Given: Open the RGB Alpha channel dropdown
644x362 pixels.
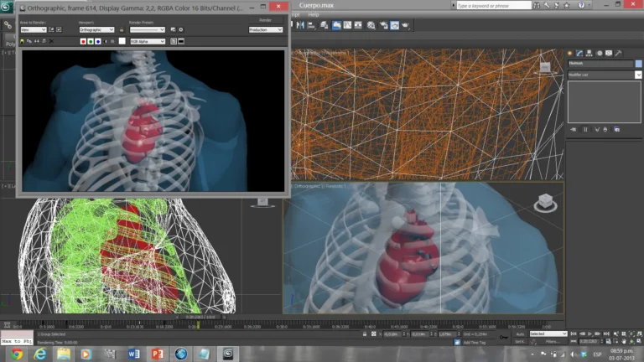Looking at the screenshot, I should click(147, 41).
